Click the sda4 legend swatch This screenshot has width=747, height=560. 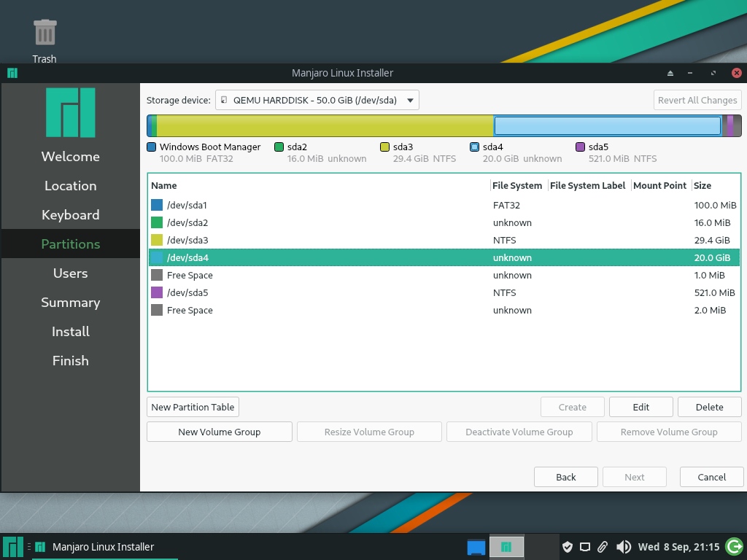point(474,147)
